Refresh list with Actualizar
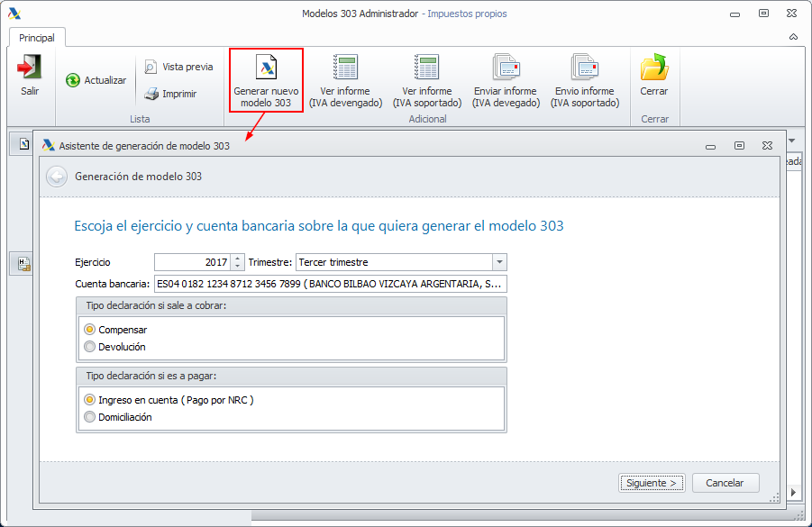 coord(96,80)
